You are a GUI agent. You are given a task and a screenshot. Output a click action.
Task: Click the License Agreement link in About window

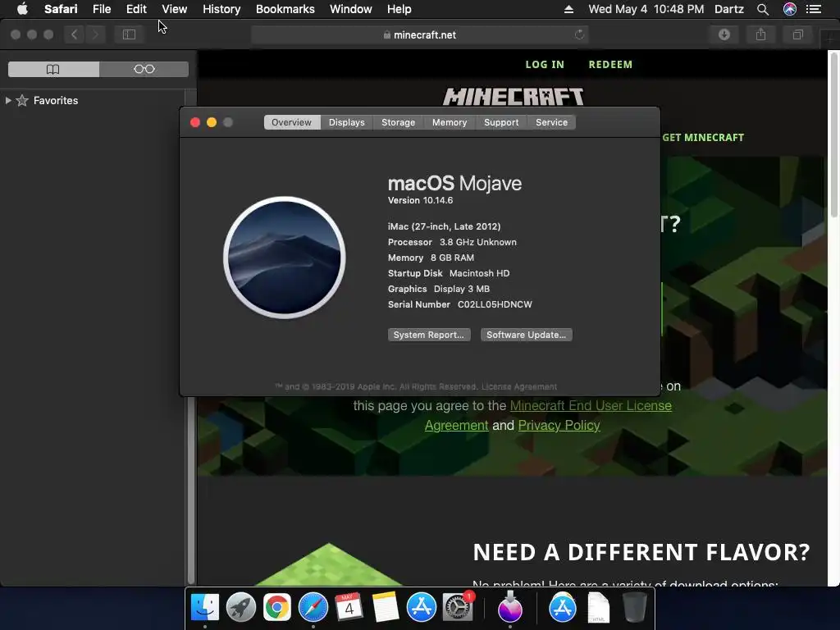coord(519,387)
